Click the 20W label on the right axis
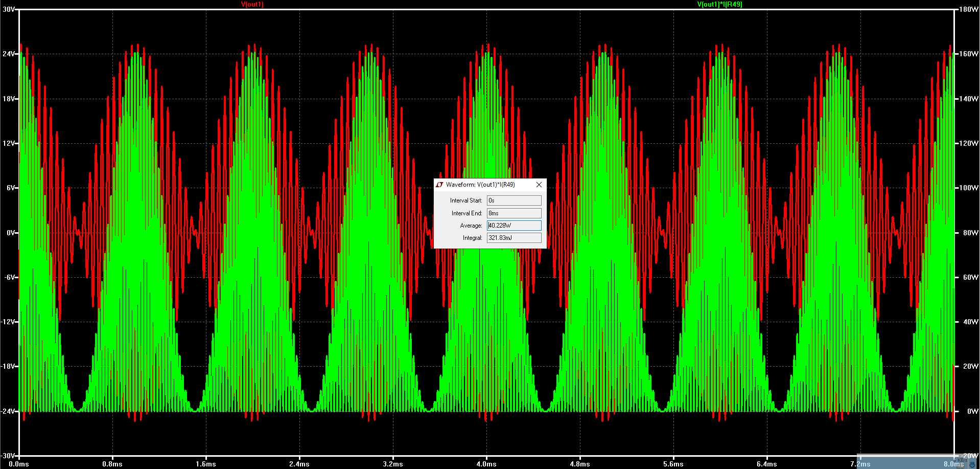Image resolution: width=980 pixels, height=469 pixels. point(970,366)
